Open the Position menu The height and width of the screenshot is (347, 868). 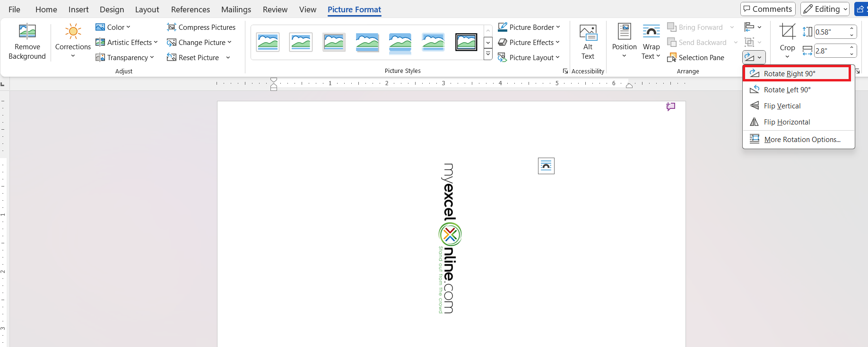(x=625, y=42)
